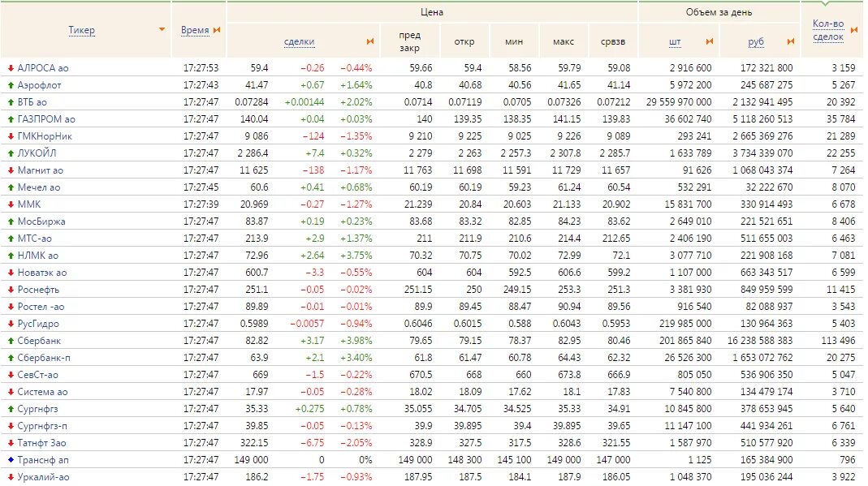Open the ГМКНорНик ticker

coord(45,136)
